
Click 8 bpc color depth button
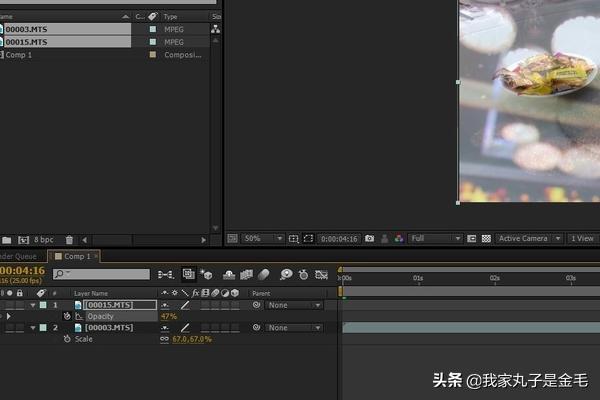coord(44,240)
